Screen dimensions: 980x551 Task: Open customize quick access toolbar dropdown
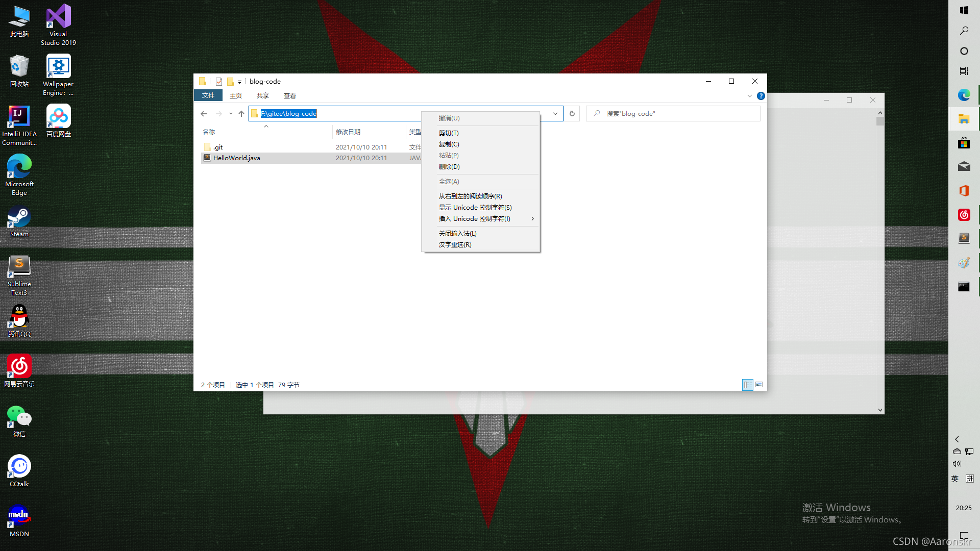pyautogui.click(x=239, y=82)
